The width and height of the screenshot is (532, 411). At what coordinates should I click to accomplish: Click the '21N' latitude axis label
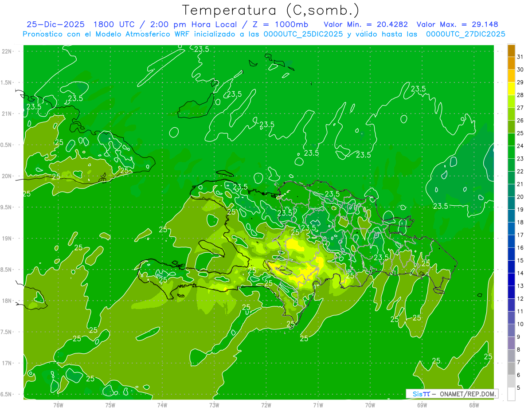point(8,114)
